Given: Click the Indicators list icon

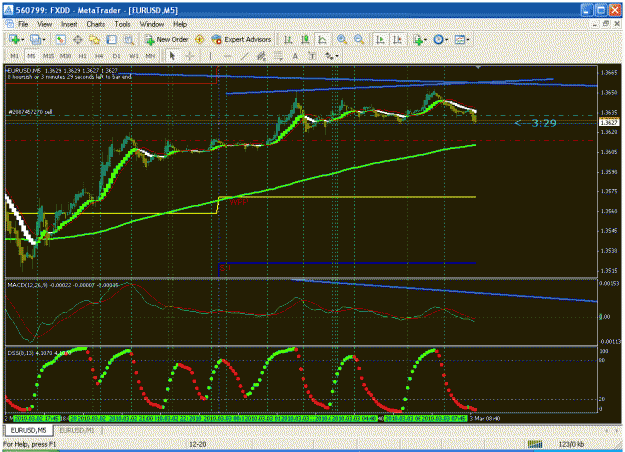Looking at the screenshot, I should [x=417, y=39].
